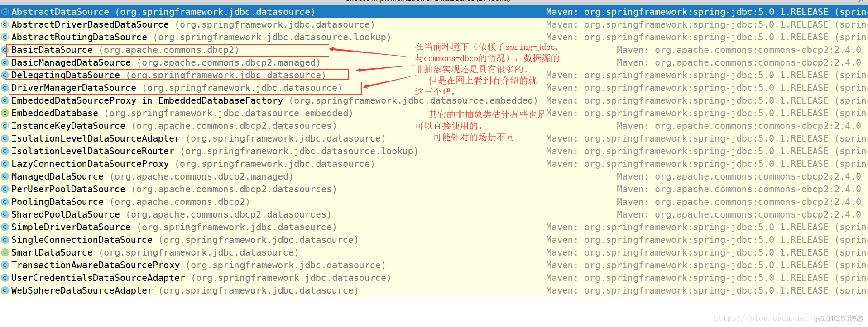Click the class icon beside AbstractDriverBasedDataSource
The image size is (868, 327).
5,24
